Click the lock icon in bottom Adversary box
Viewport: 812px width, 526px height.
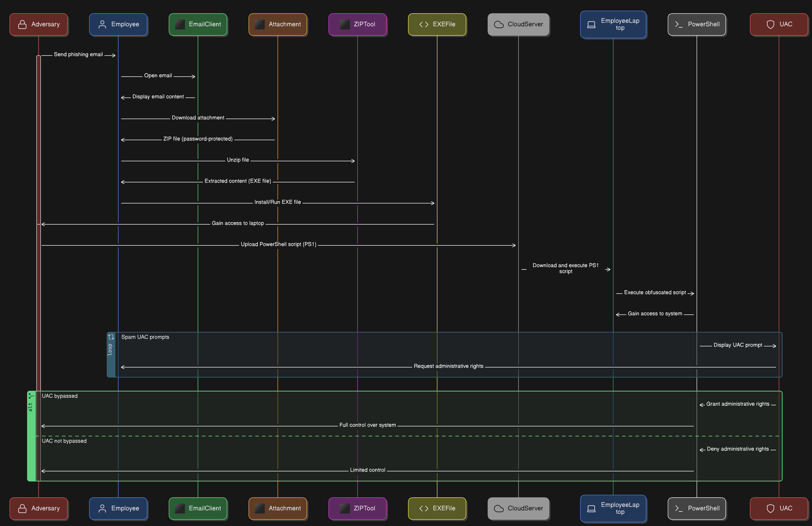(x=22, y=508)
